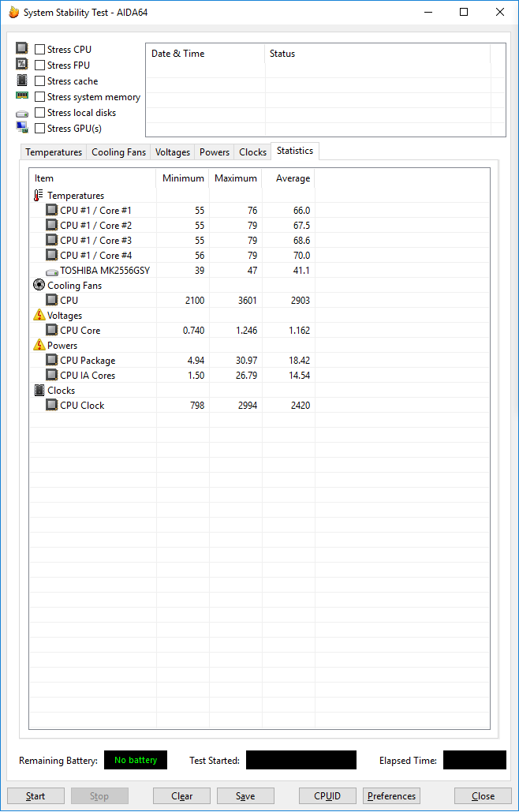Click the Stress local disks drive icon

tap(22, 114)
